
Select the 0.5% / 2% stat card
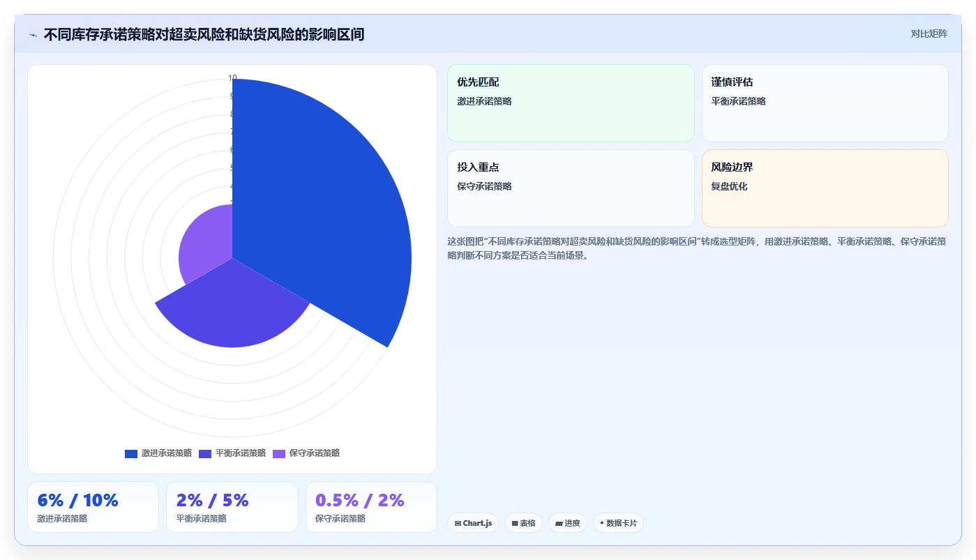[x=371, y=507]
